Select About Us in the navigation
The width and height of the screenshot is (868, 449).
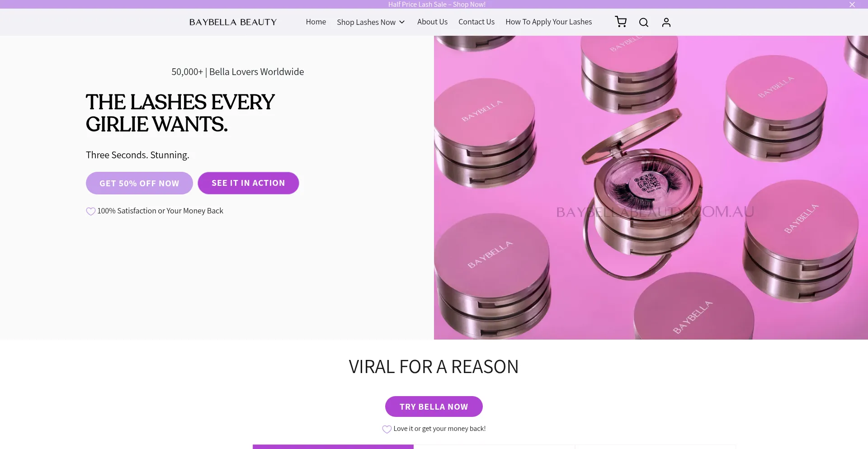point(432,21)
